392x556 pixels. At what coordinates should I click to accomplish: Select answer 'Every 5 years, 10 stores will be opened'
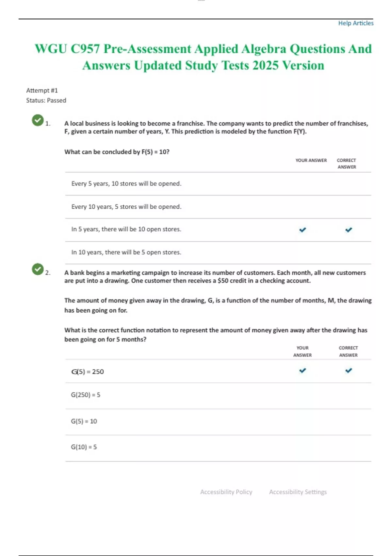126,184
